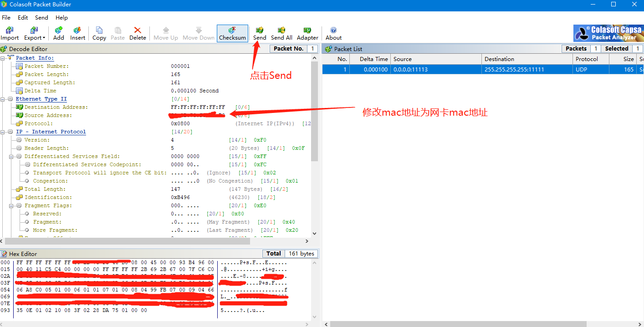
Task: Click the About icon
Action: pyautogui.click(x=333, y=33)
